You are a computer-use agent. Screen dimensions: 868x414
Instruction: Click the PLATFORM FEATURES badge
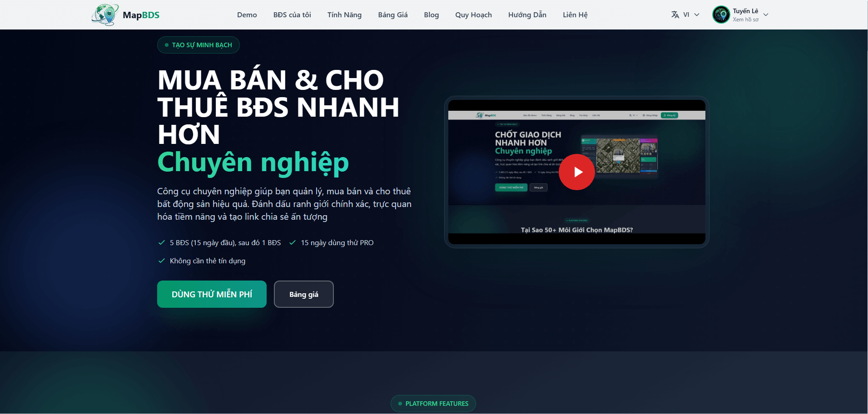pos(433,404)
